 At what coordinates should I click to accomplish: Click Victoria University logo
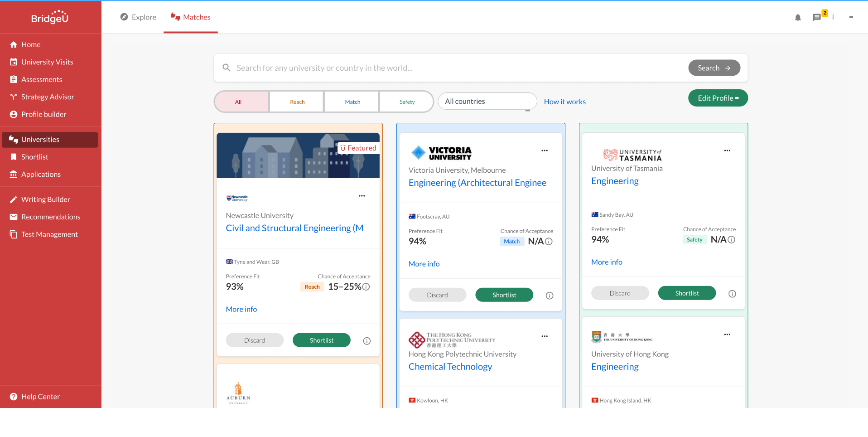(441, 153)
